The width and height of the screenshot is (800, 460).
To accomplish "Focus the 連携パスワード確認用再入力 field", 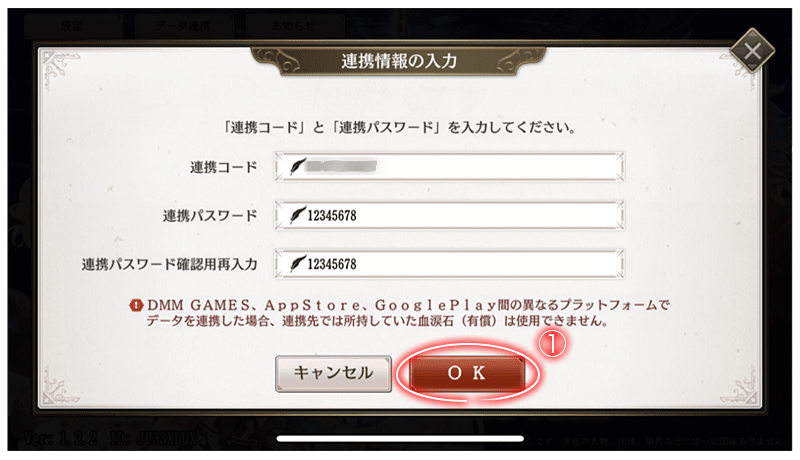I will 449,264.
